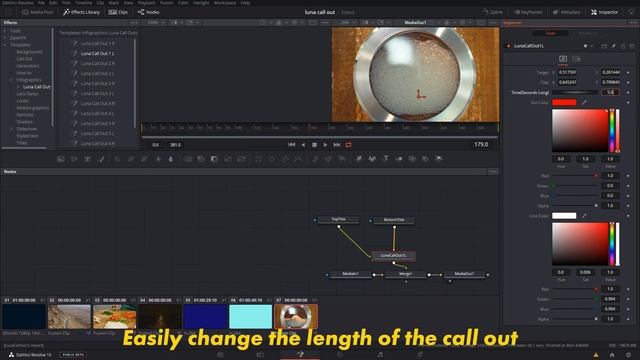640x360 pixels.
Task: Play in reverse
Action: tap(303, 145)
